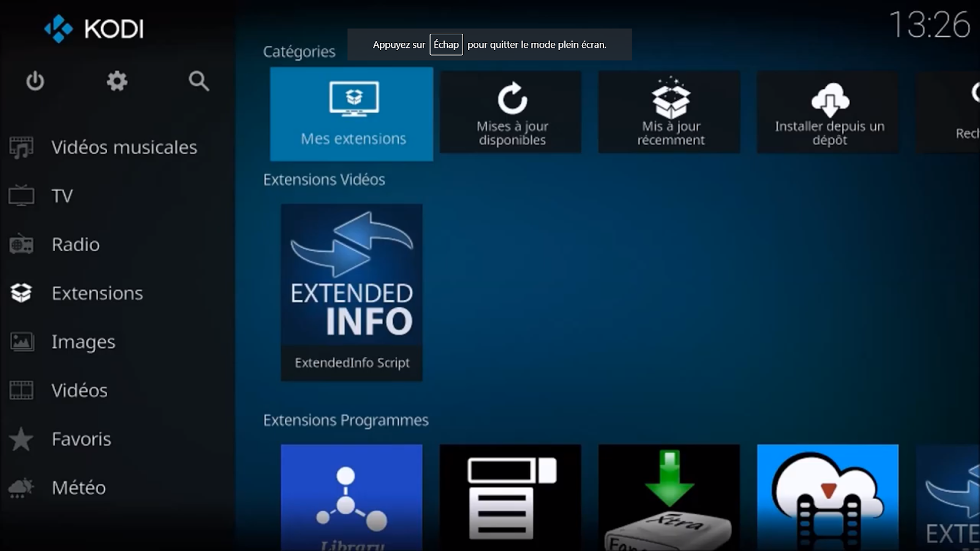Open the cloud film reel add-on thumbnail
Viewport: 980px width, 551px height.
click(x=827, y=498)
